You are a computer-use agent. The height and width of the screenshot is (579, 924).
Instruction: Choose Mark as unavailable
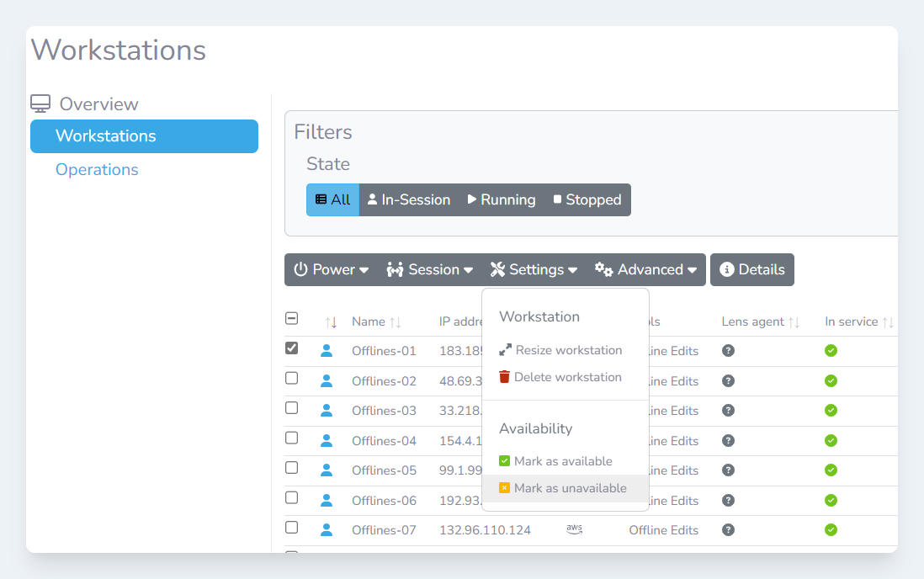(x=570, y=488)
